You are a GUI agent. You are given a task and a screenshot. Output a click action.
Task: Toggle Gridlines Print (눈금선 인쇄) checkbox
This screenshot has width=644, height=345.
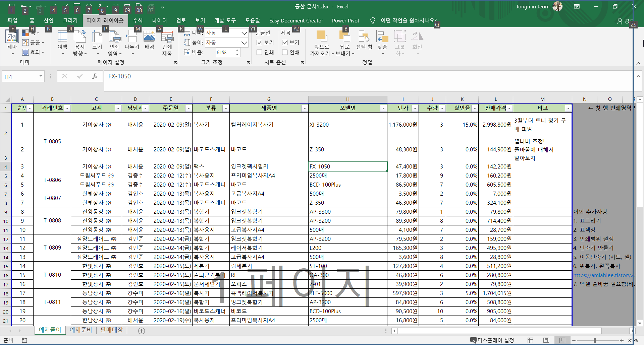259,52
